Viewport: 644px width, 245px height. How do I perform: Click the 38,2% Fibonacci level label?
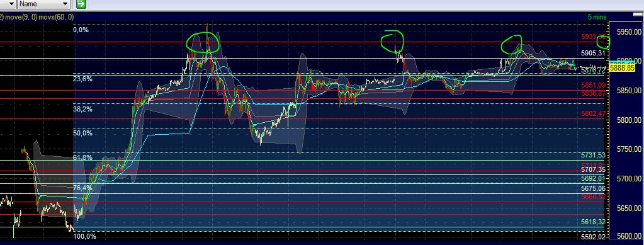[x=82, y=110]
